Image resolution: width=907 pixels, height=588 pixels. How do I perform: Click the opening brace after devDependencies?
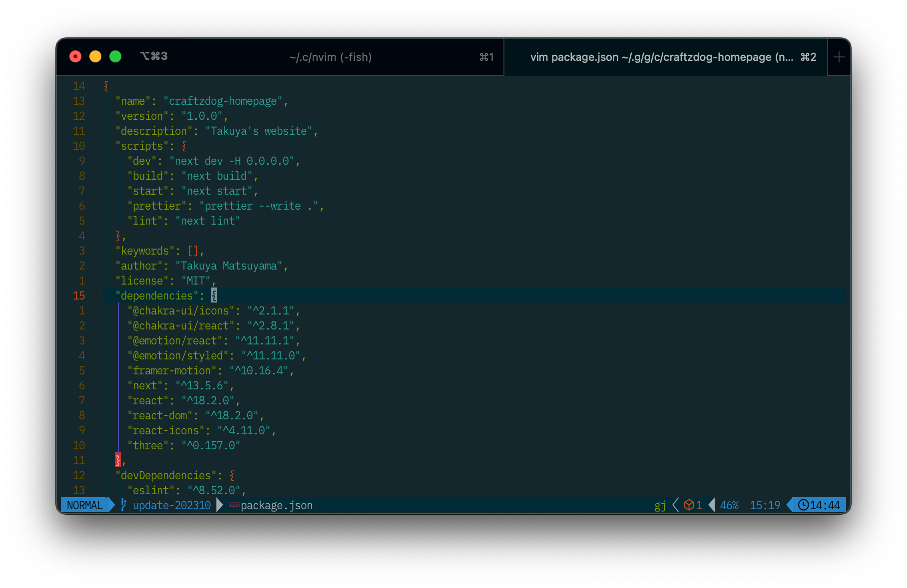tap(232, 475)
